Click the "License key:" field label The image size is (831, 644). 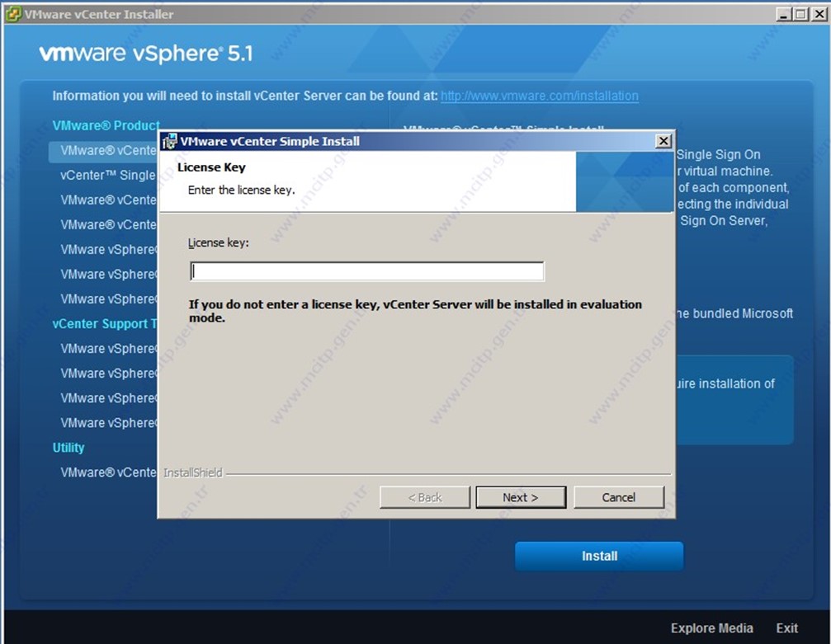[x=219, y=242]
